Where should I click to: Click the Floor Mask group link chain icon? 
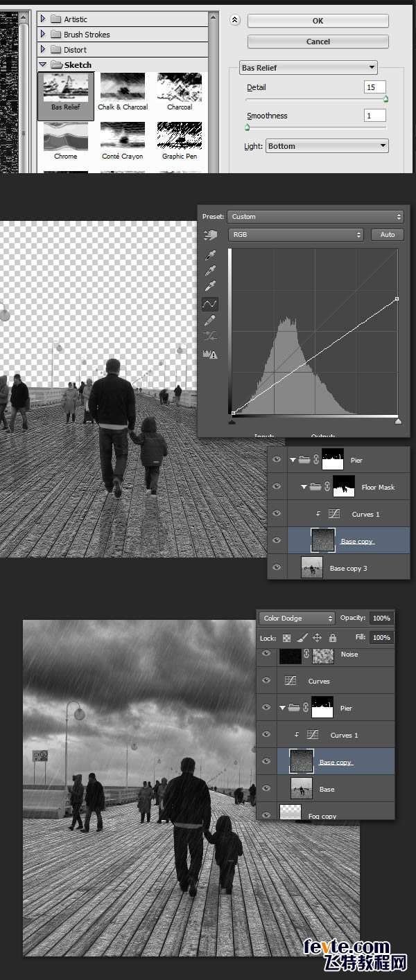[327, 487]
